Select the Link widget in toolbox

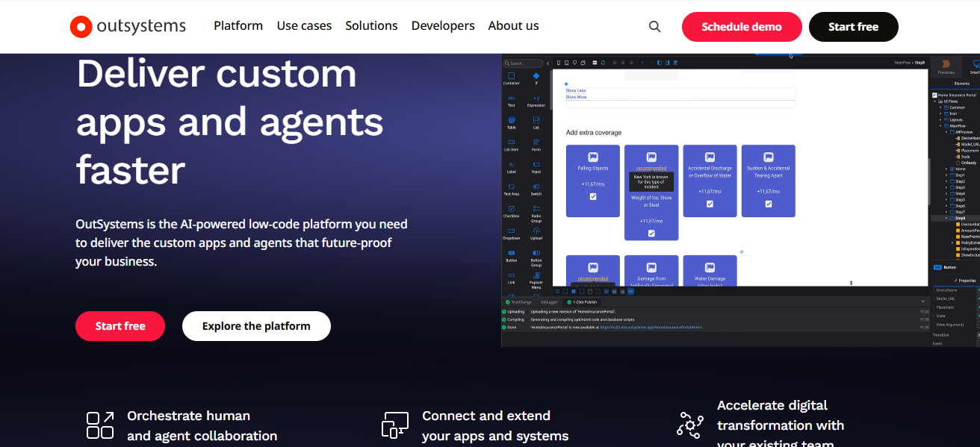coord(512,278)
